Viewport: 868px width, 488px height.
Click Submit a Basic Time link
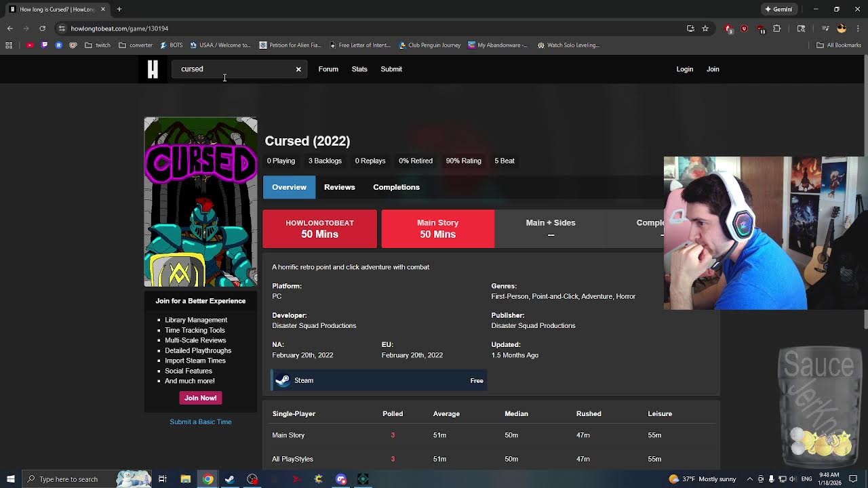pyautogui.click(x=201, y=422)
